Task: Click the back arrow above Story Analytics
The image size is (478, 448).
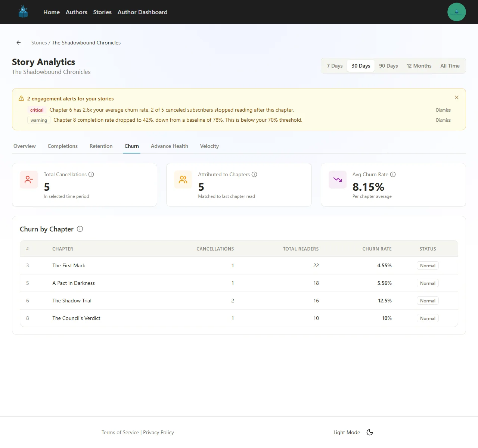Action: click(18, 43)
